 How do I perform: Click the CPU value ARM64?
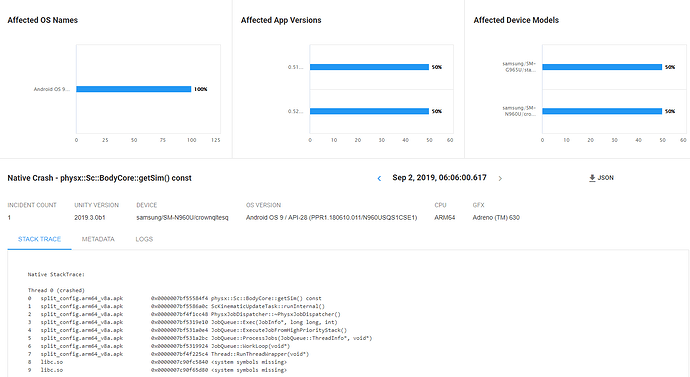click(444, 217)
